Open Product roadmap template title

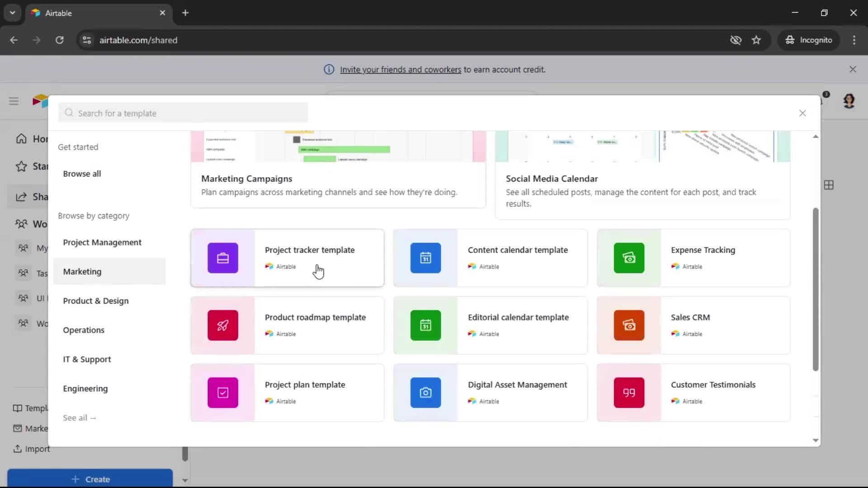point(315,317)
